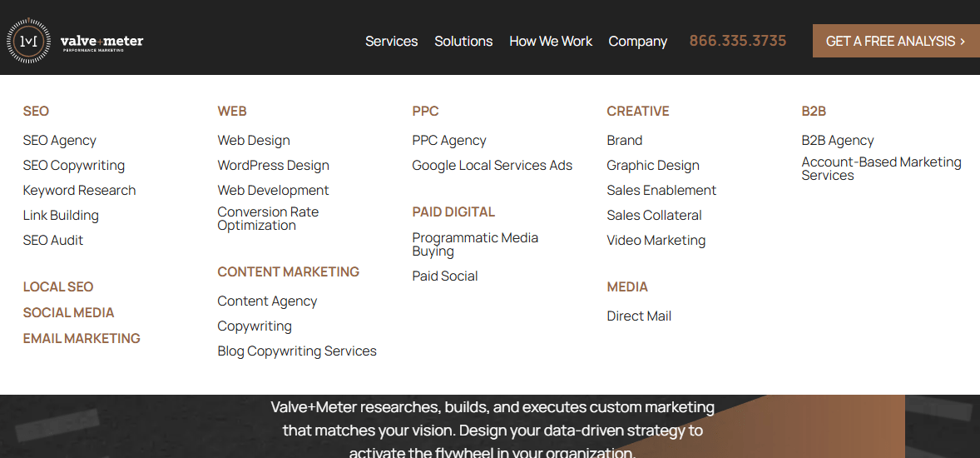
Task: Go to the Local SEO heading link
Action: tap(58, 286)
